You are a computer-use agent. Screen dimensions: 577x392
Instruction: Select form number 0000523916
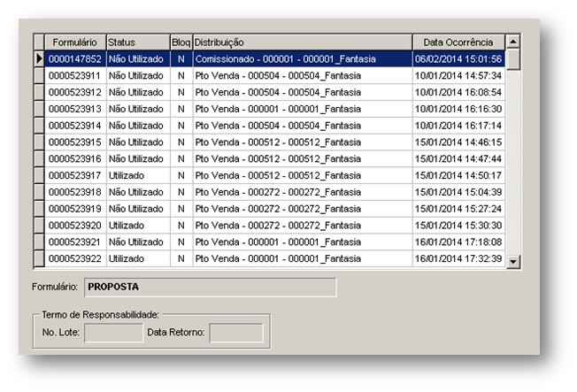coord(75,158)
